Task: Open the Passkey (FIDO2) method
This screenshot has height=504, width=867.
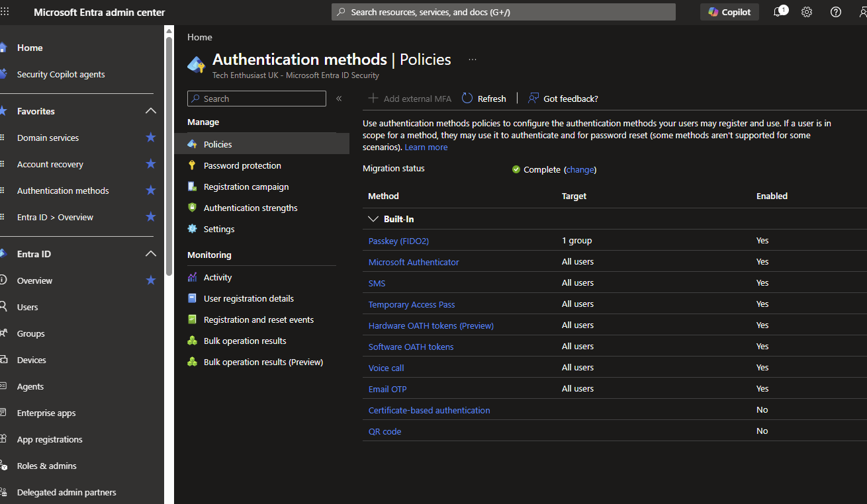Action: pos(398,241)
